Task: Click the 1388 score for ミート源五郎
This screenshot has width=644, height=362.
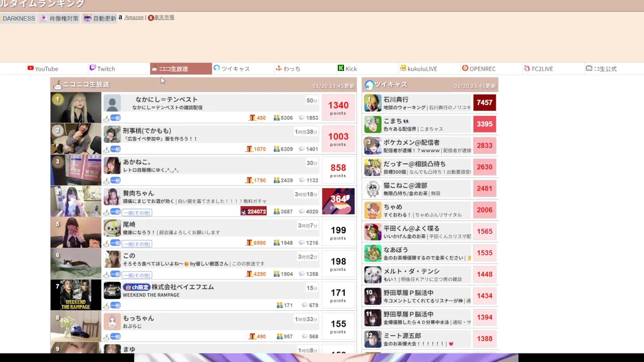Action: click(x=485, y=339)
